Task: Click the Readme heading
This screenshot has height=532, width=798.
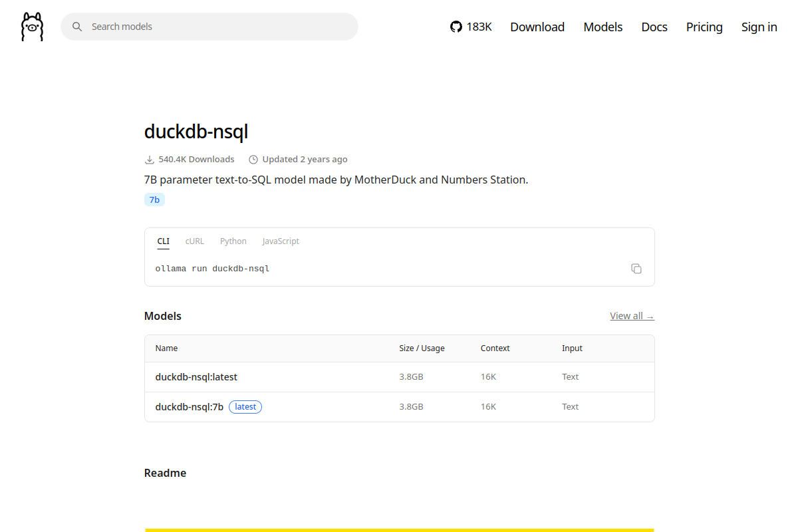Action: coord(165,473)
